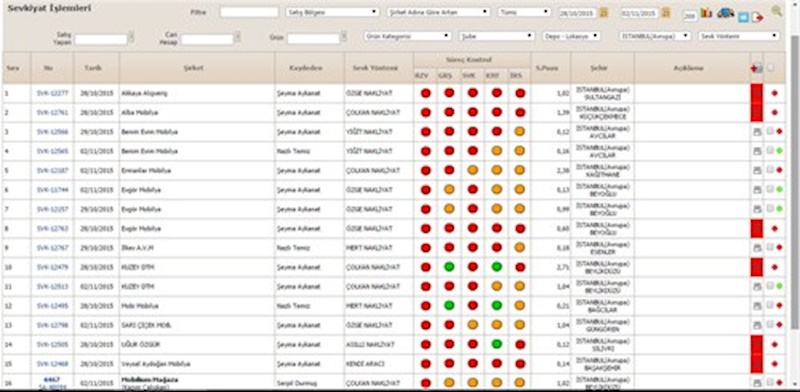800x392 pixels.
Task: Tick the checkbox for SVK-12767 row
Action: (770, 247)
